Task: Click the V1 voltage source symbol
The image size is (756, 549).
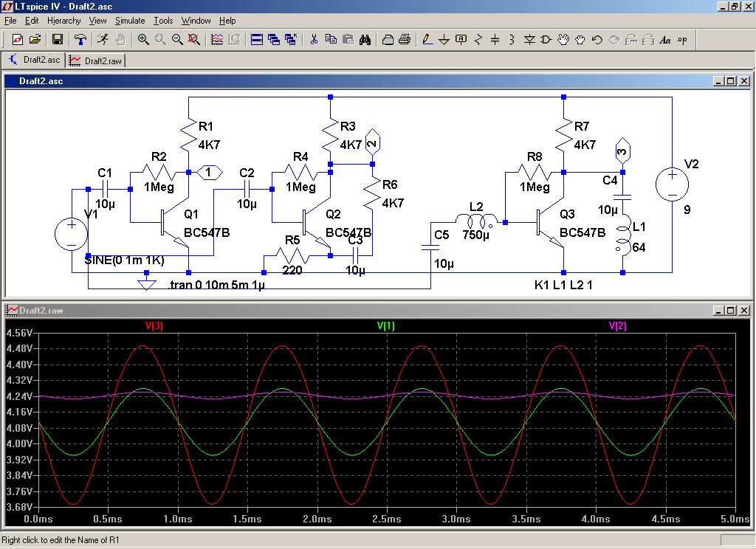Action: click(x=72, y=234)
